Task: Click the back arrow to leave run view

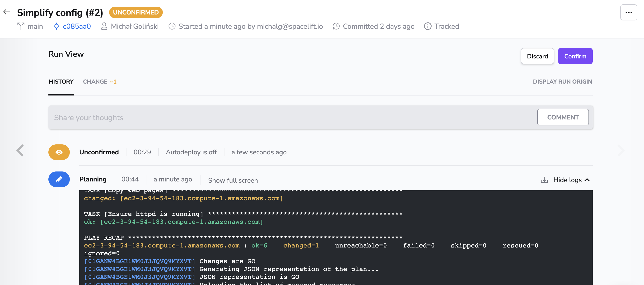Action: (x=7, y=12)
